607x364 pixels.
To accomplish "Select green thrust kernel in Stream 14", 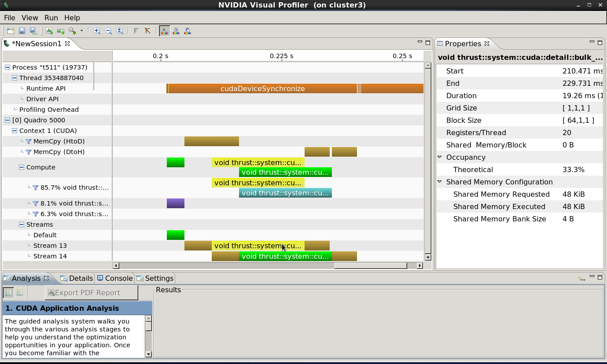I will pyautogui.click(x=285, y=256).
